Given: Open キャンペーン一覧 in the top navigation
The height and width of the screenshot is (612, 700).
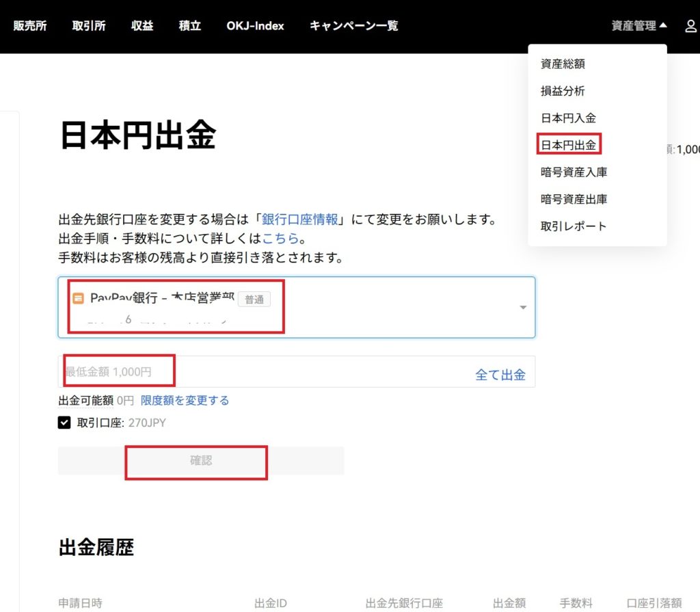Looking at the screenshot, I should pyautogui.click(x=353, y=26).
